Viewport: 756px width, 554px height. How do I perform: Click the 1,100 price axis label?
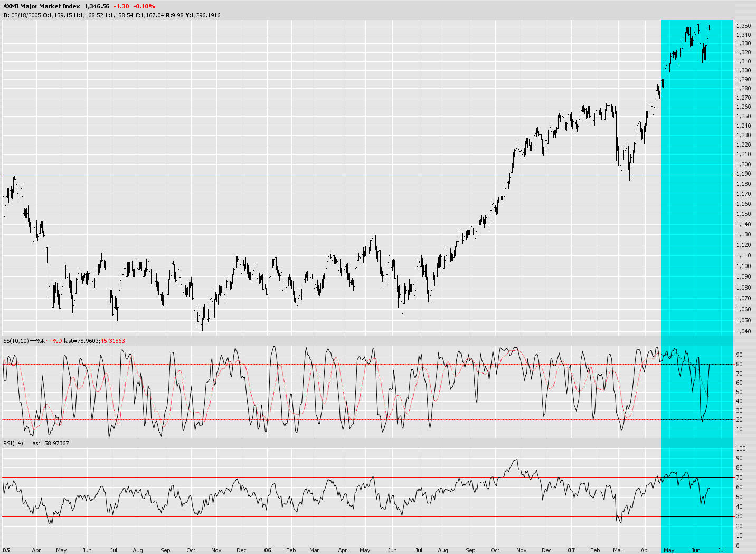[x=743, y=266]
